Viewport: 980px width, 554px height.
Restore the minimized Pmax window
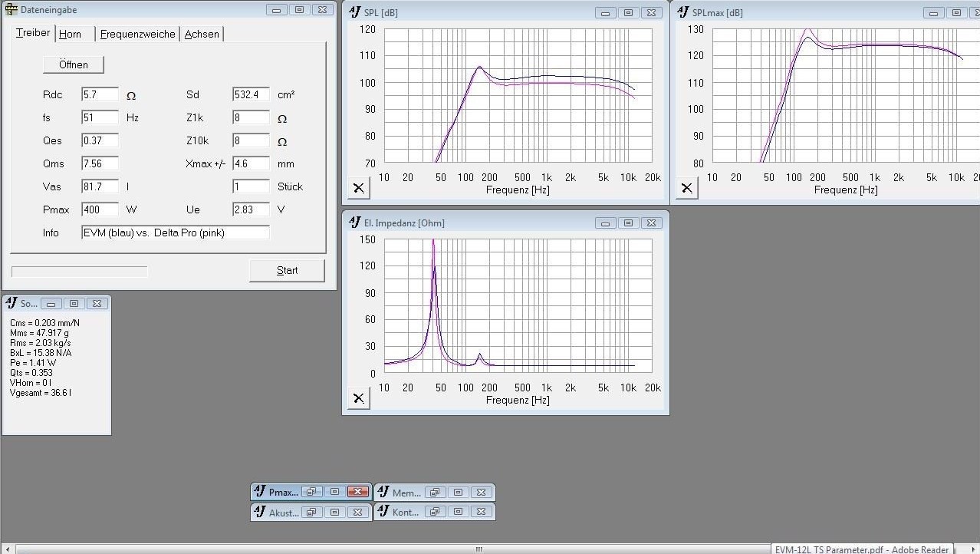pos(311,492)
